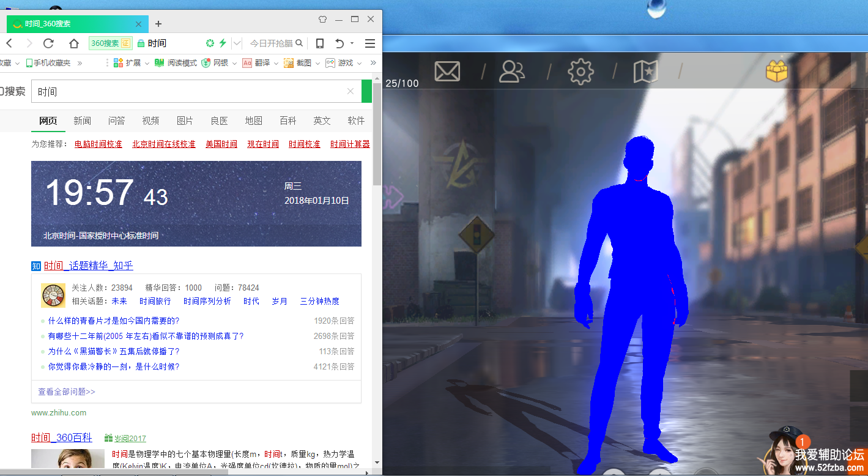Image resolution: width=868 pixels, height=476 pixels.
Task: Expand dropdown arrow next to undo icon
Action: (352, 43)
